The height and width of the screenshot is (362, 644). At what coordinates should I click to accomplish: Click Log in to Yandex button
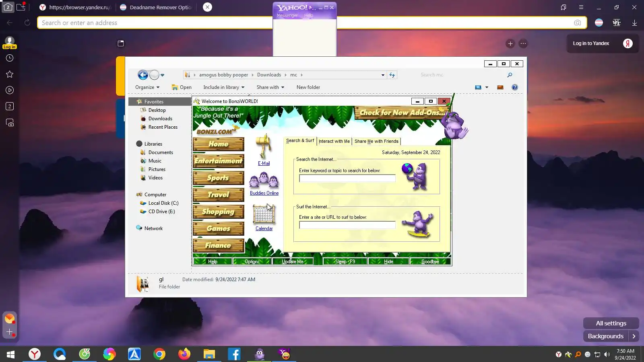click(602, 43)
